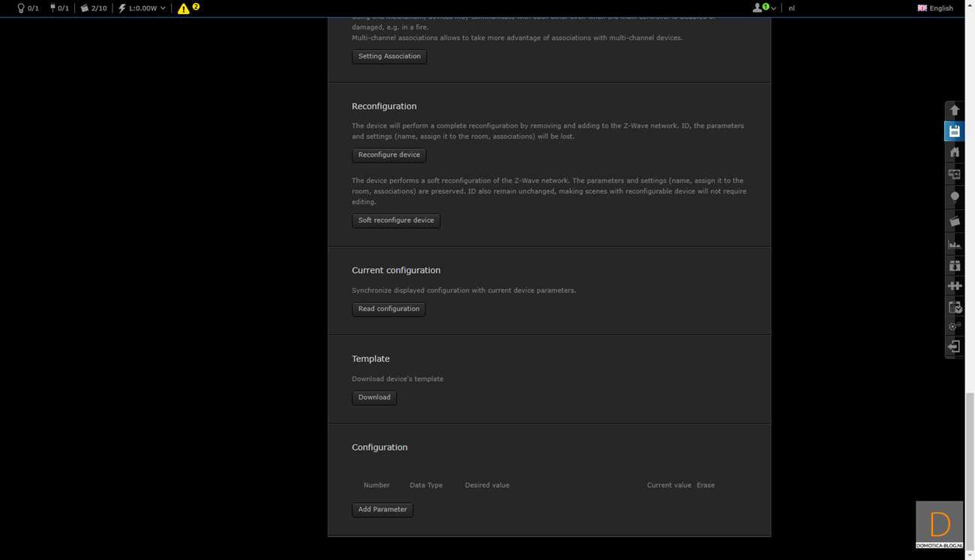Image resolution: width=975 pixels, height=560 pixels.
Task: Open the gear configuration icon in the sidebar
Action: point(954,326)
